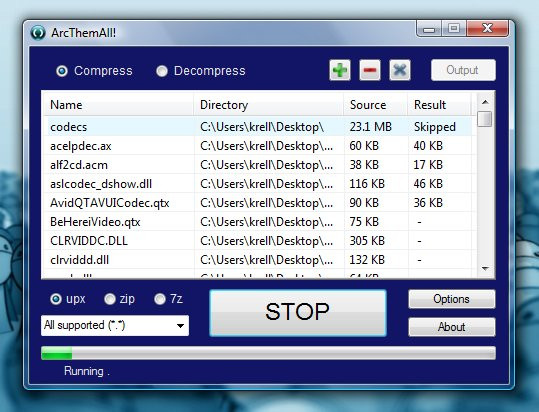Click the 23.1 MB source size cell
539x412 pixels.
371,127
